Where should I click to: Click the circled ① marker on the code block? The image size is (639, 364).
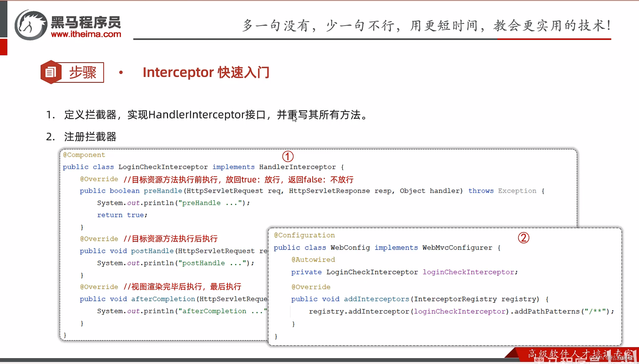pos(287,157)
